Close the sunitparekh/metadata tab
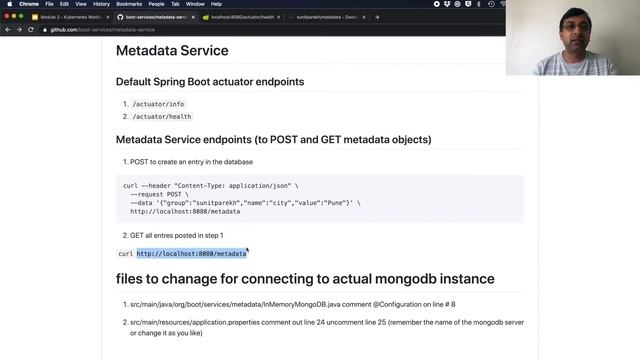Screen dimensions: 640x360 click(x=364, y=17)
